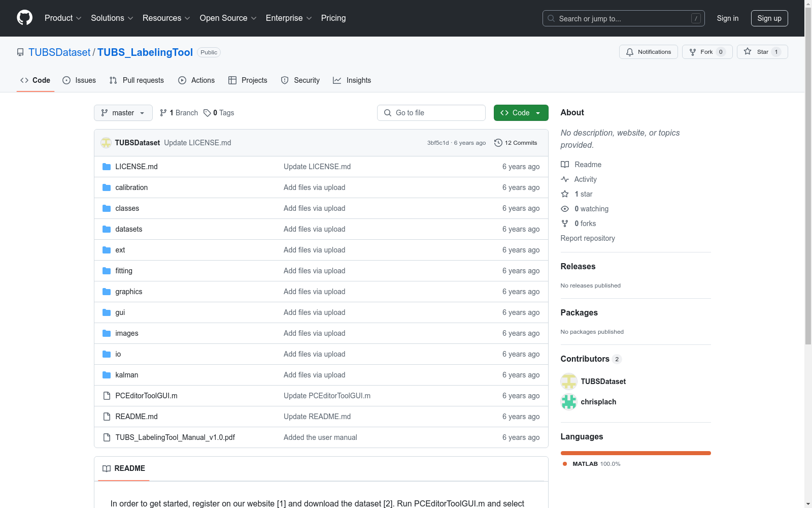
Task: View repository Activity
Action: pos(579,179)
